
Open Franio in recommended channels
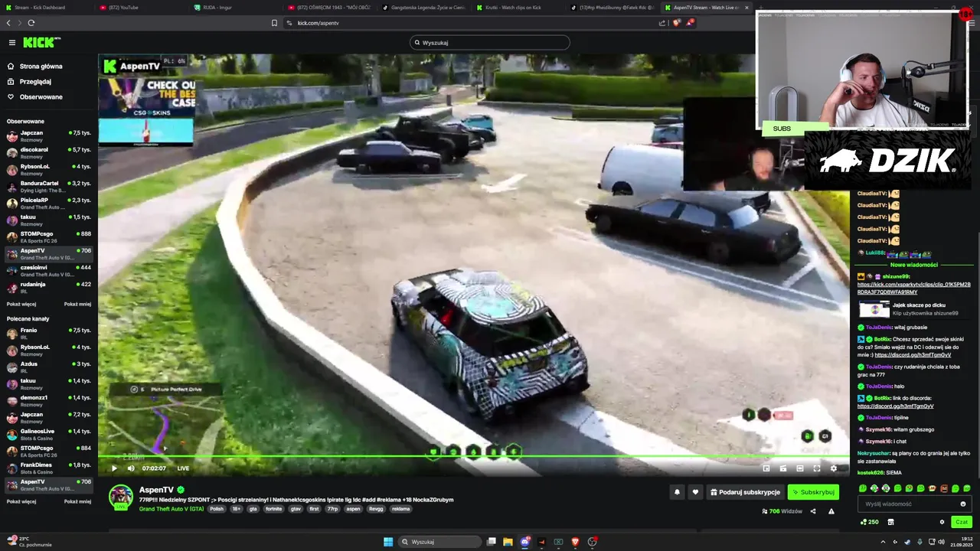[x=49, y=334]
